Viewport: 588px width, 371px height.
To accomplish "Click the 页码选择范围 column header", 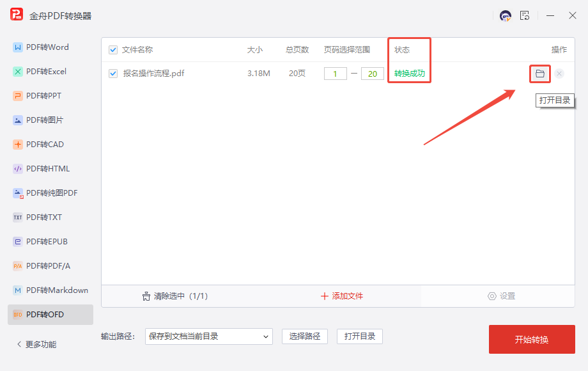I will 347,50.
